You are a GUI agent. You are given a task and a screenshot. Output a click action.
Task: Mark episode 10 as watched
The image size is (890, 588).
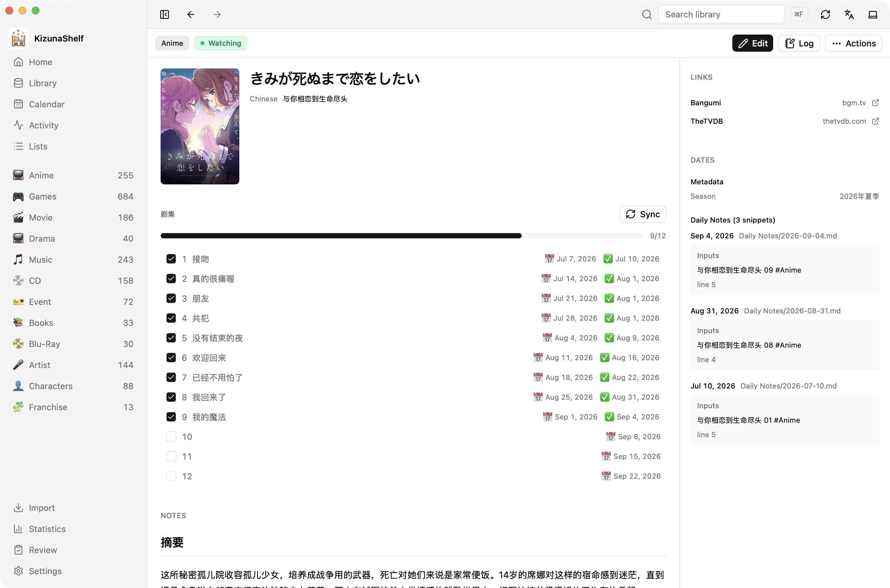tap(171, 437)
